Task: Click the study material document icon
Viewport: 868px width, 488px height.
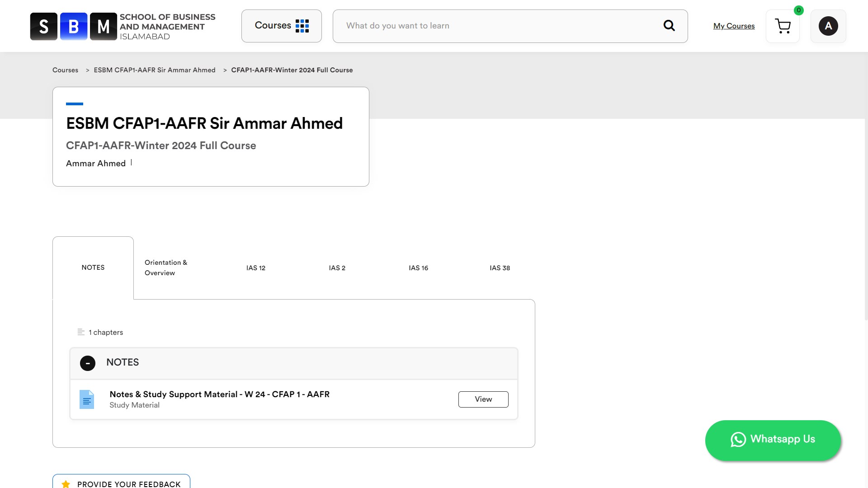Action: coord(87,399)
